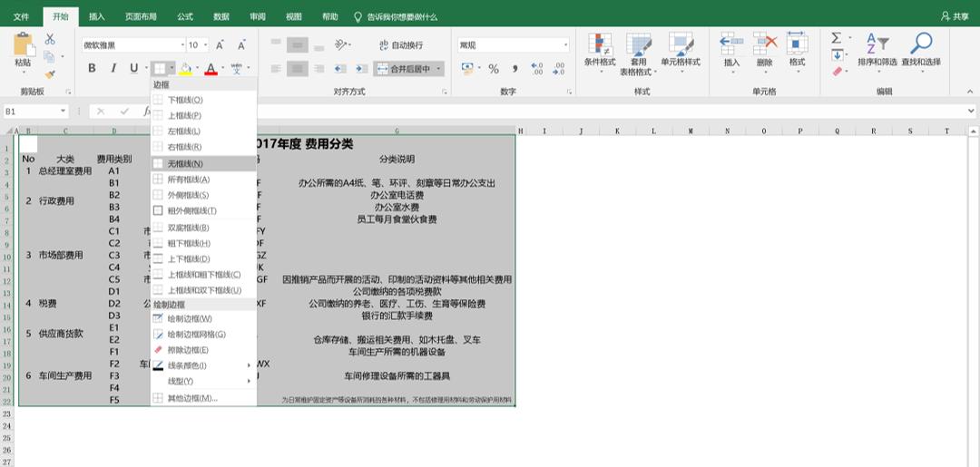Click the Share (共享) button
The height and width of the screenshot is (467, 980).
pos(955,17)
